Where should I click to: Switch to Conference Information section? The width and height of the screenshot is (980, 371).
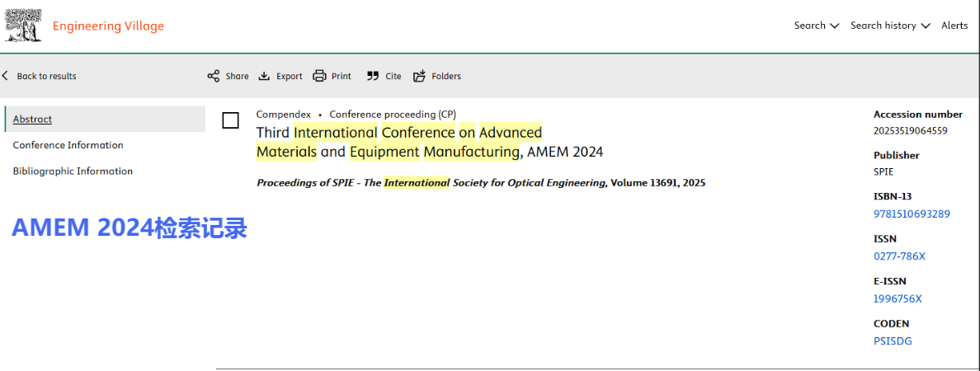(68, 145)
